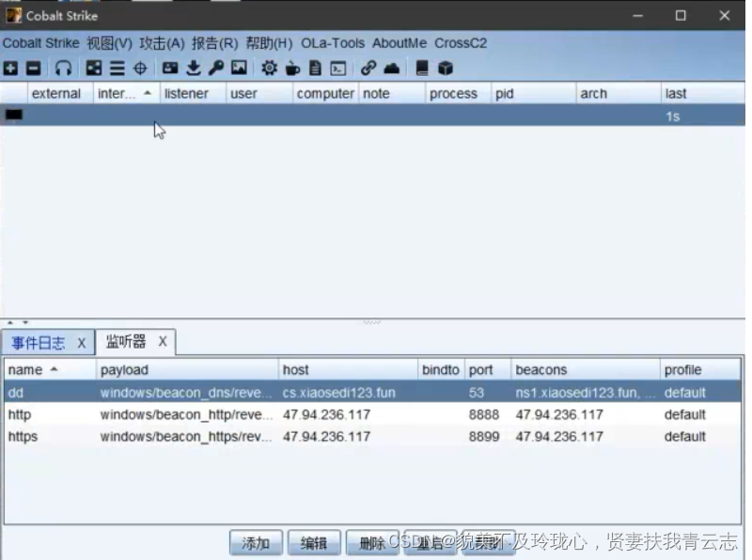
Task: Sort listeners by host column header
Action: point(348,369)
